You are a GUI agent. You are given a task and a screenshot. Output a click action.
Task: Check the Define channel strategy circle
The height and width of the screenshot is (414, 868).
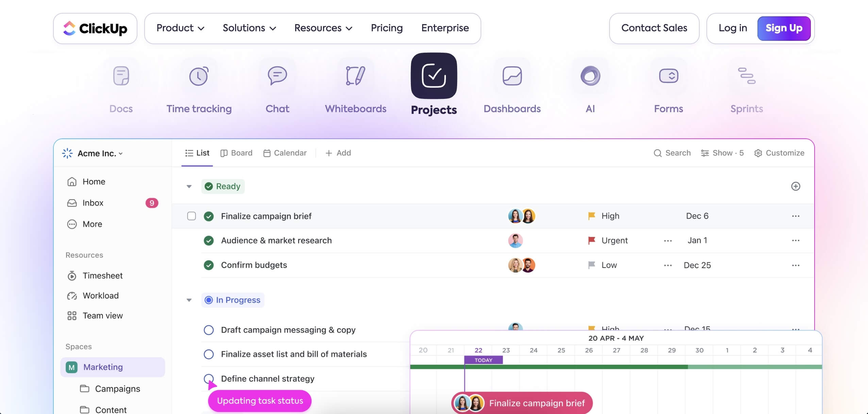(208, 378)
